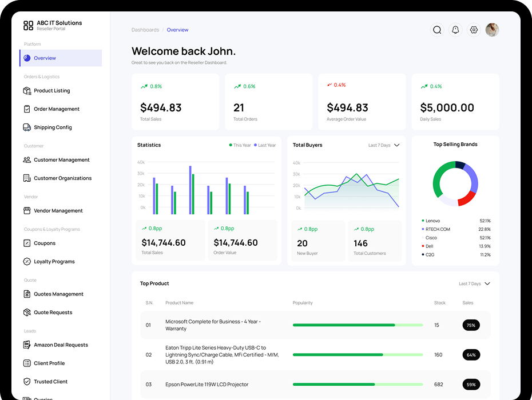Toggle Last Year legend in Statistics
Screen dimensions: 532x400
264,145
